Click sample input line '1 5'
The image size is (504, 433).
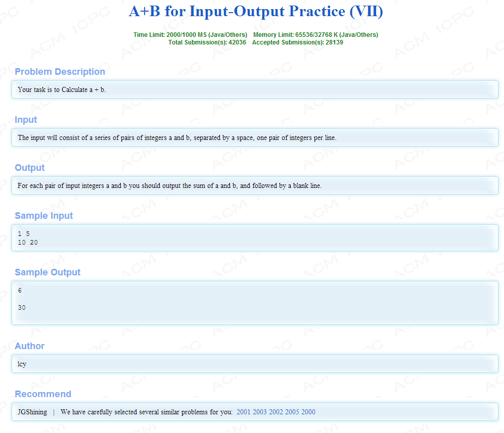(x=24, y=234)
